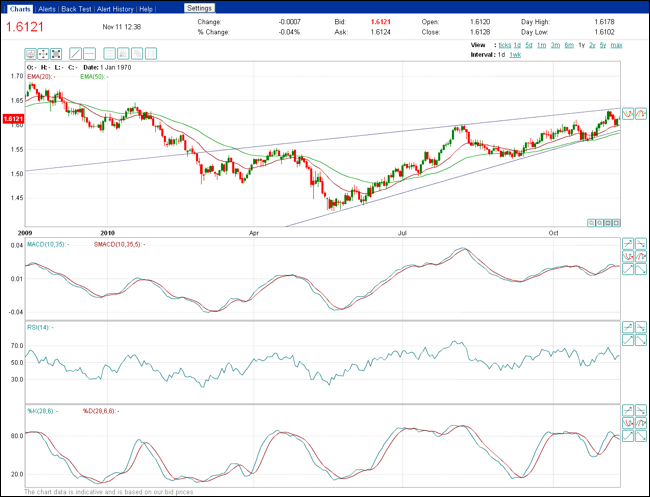Click stochastic %K/%D cross-up alert icon
Viewport: 650px width, 497px height.
(628, 423)
